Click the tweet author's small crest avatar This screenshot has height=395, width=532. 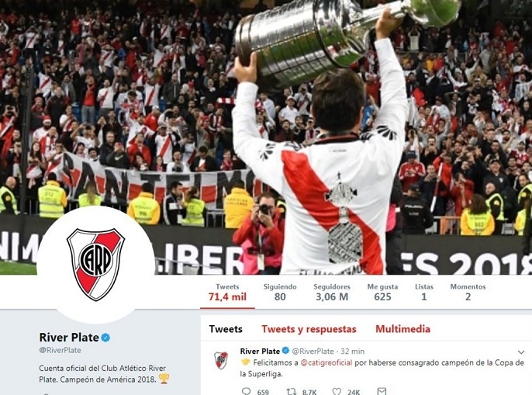[x=221, y=360]
